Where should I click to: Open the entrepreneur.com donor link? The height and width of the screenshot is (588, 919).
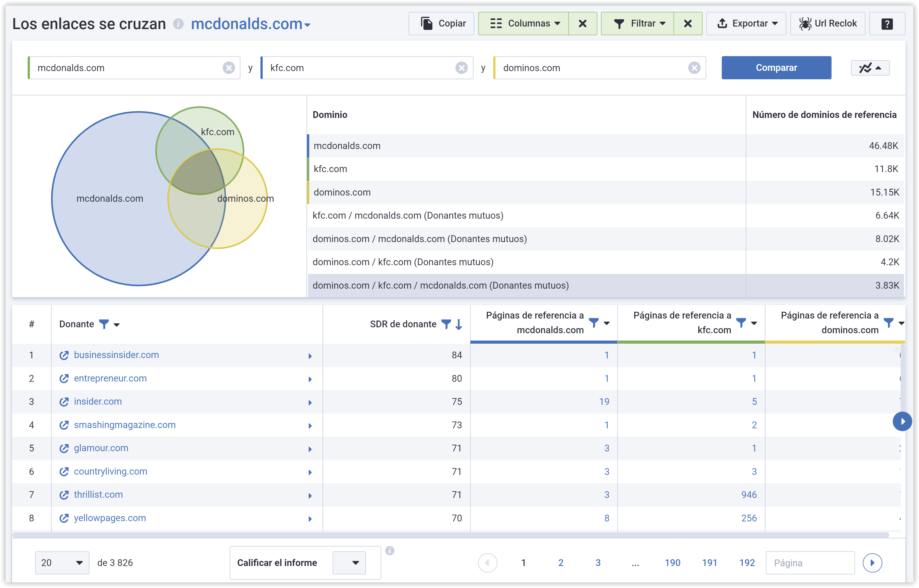pyautogui.click(x=110, y=378)
